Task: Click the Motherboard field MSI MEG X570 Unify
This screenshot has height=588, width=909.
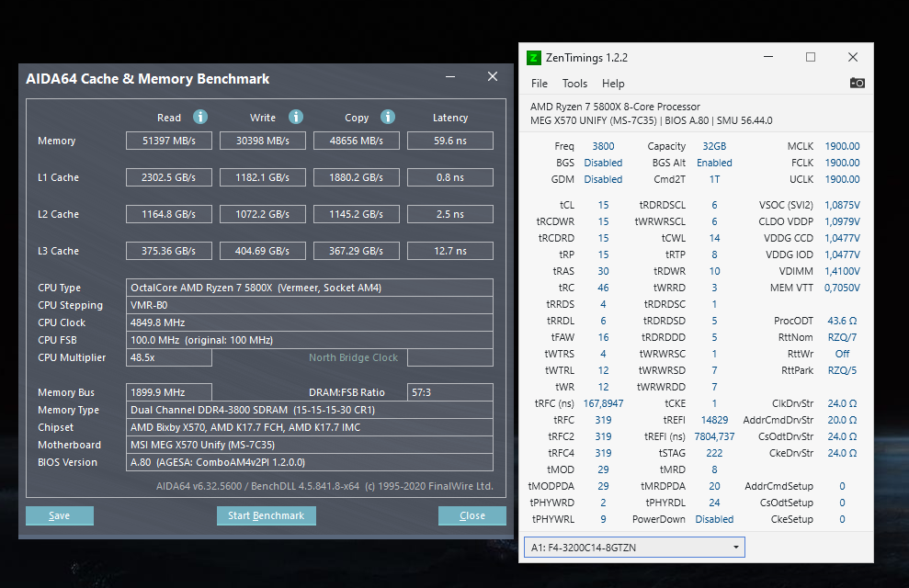Action: coord(310,445)
